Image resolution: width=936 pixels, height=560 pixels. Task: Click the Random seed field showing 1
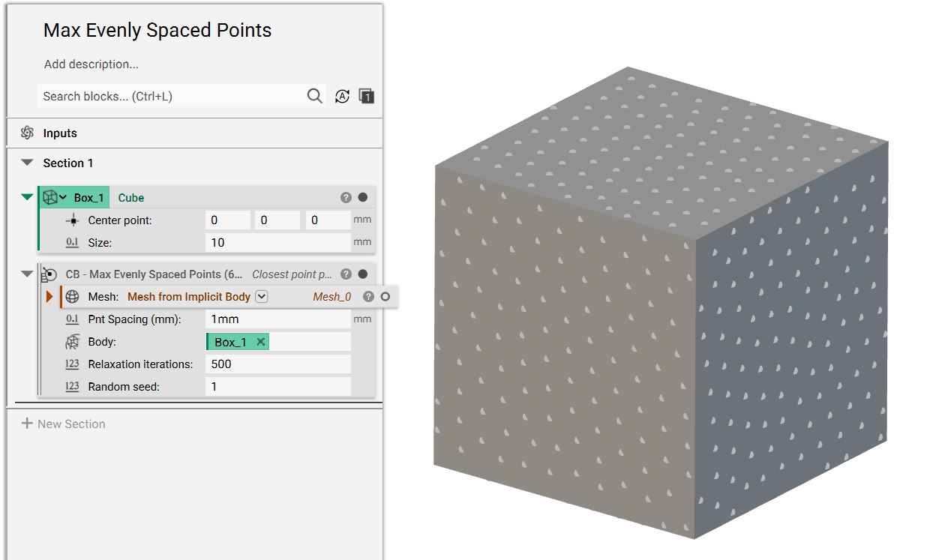(x=278, y=387)
